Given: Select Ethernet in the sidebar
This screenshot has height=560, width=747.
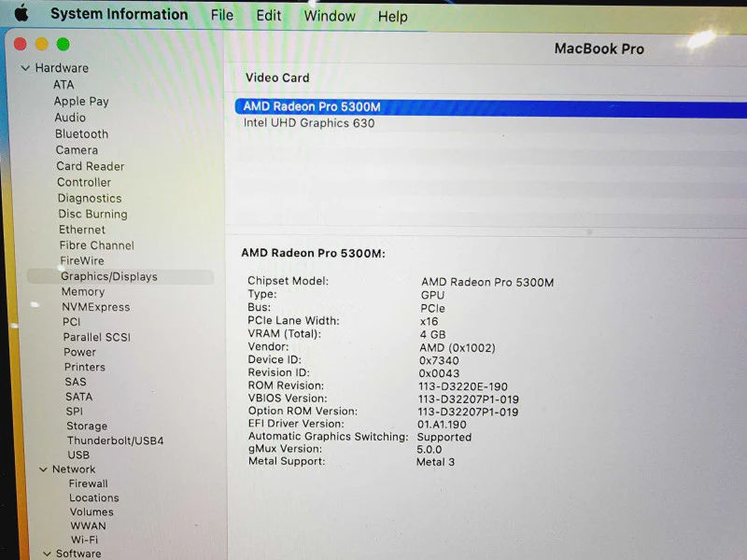Looking at the screenshot, I should tap(82, 230).
